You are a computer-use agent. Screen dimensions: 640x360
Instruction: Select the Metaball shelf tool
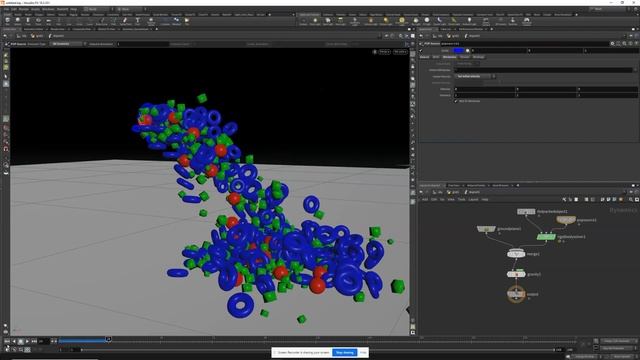[x=176, y=21]
